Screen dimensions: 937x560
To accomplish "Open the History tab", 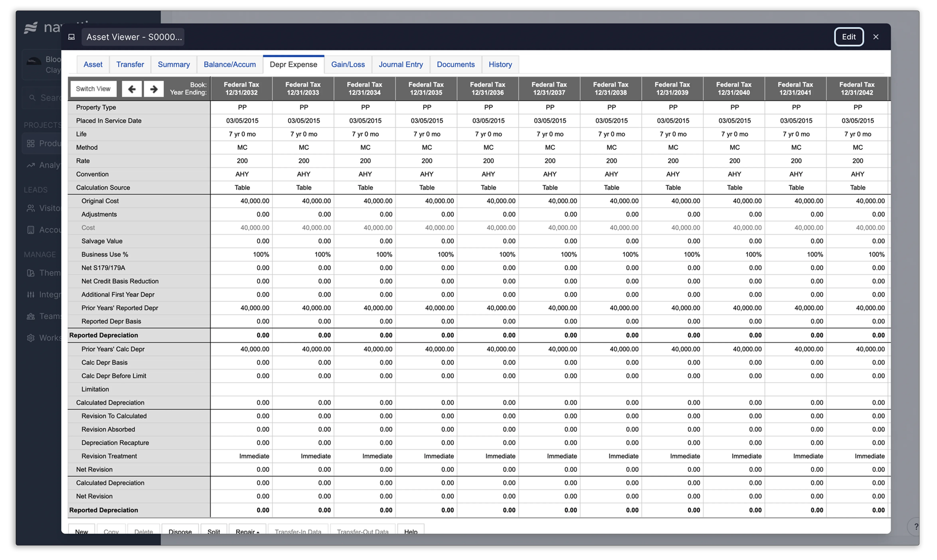I will click(x=500, y=65).
